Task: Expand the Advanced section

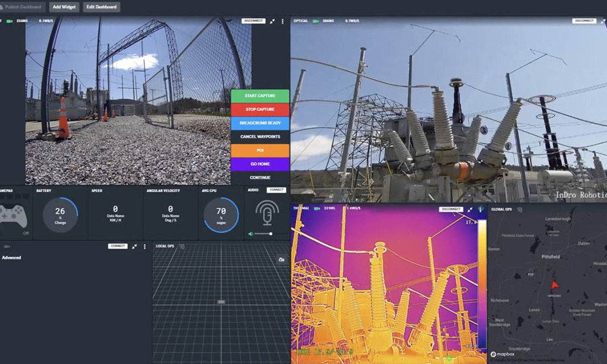Action: point(11,258)
